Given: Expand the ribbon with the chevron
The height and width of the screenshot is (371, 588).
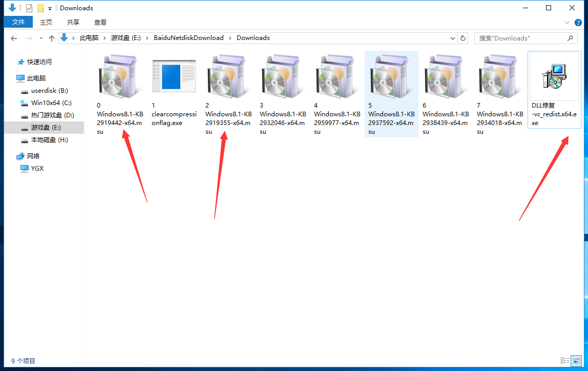Looking at the screenshot, I should (x=567, y=23).
